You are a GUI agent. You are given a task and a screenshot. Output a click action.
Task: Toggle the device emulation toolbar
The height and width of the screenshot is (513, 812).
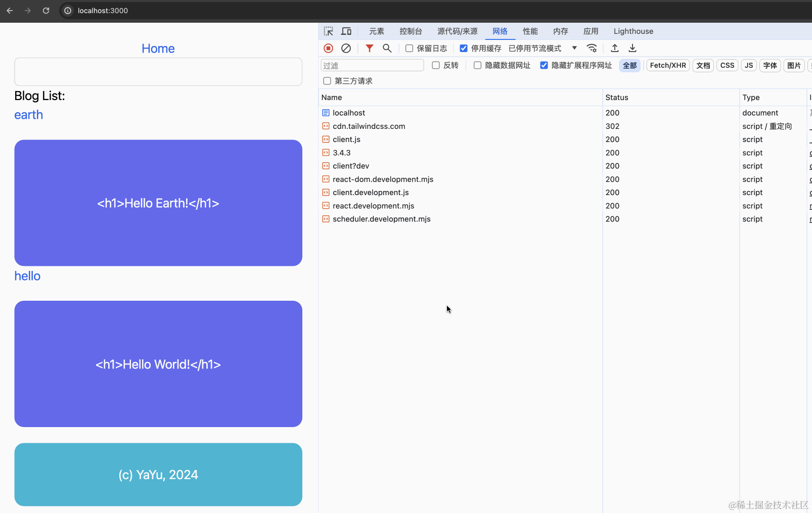click(346, 31)
